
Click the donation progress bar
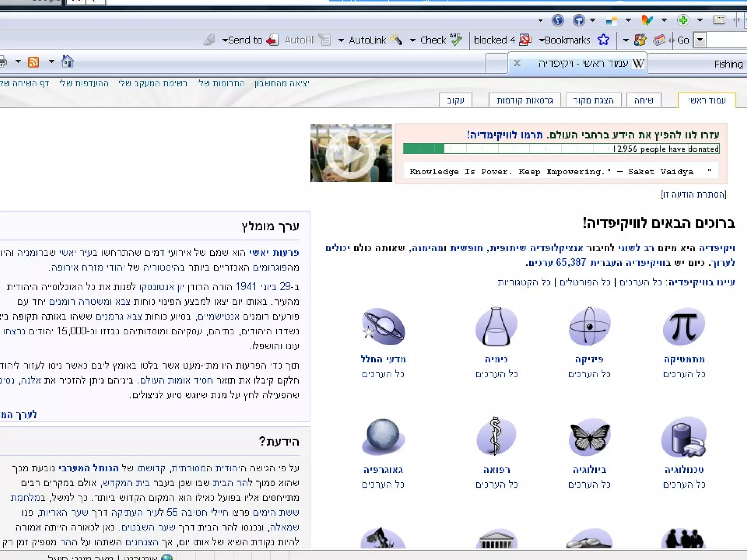click(x=561, y=149)
